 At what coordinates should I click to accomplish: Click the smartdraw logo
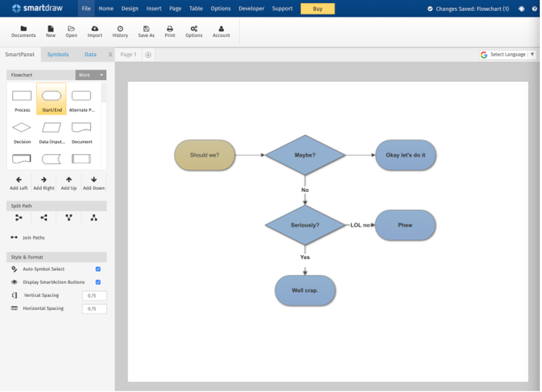click(x=37, y=8)
